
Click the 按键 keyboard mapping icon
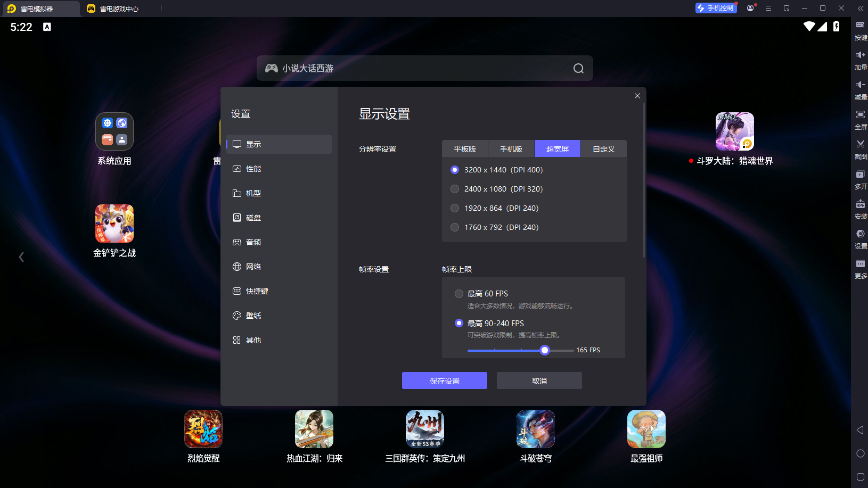coord(860,25)
